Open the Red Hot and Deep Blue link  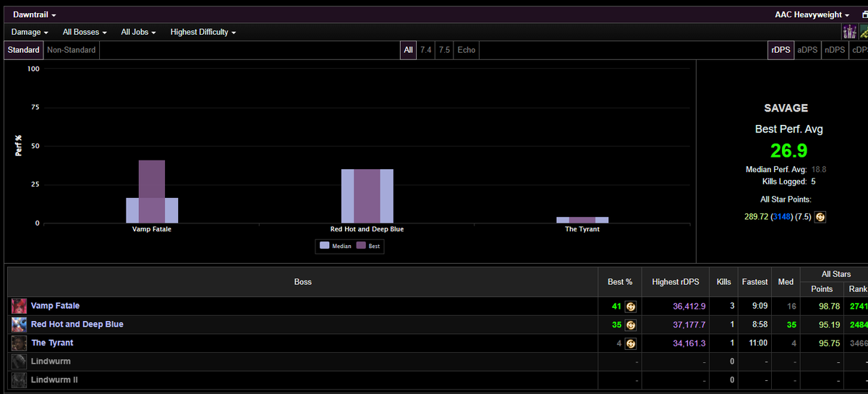[x=77, y=324]
